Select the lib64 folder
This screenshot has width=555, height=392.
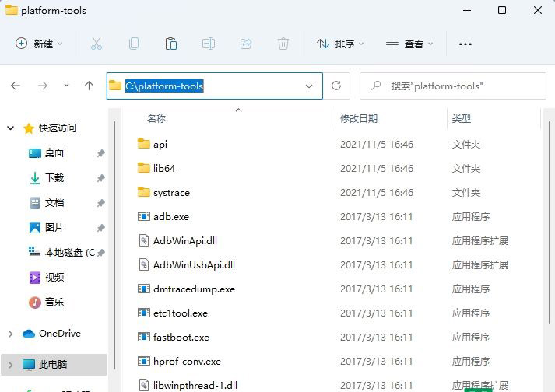164,169
